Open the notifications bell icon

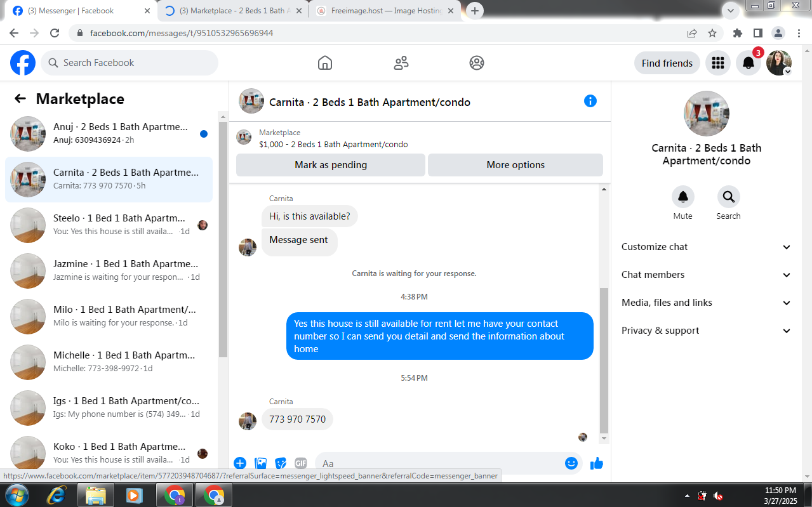pyautogui.click(x=749, y=63)
